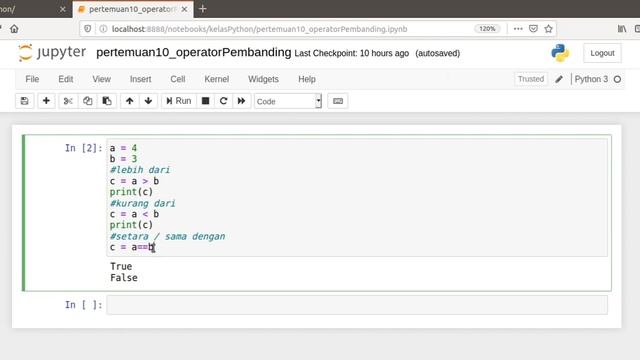640x360 pixels.
Task: Close the pertemuan10_operator browser tab
Action: [x=184, y=9]
